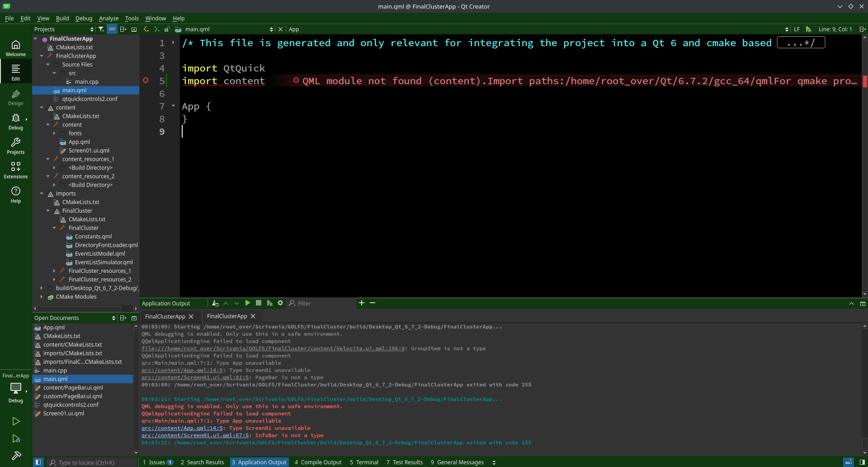The width and height of the screenshot is (868, 467).
Task: Toggle the file read-only lock icon
Action: point(167,29)
